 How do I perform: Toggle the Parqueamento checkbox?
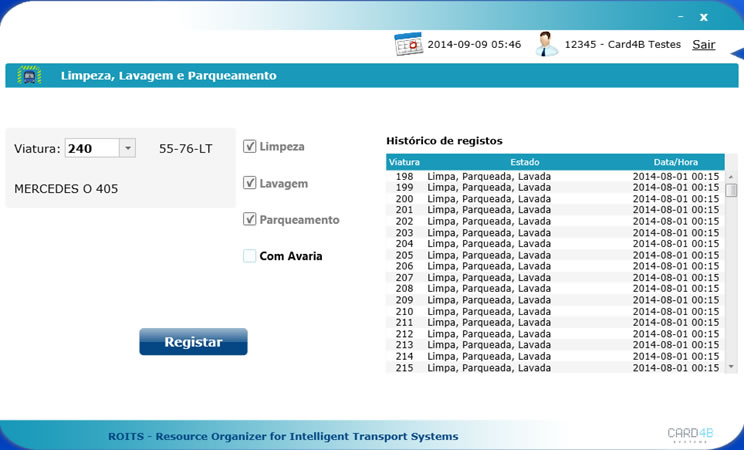250,219
